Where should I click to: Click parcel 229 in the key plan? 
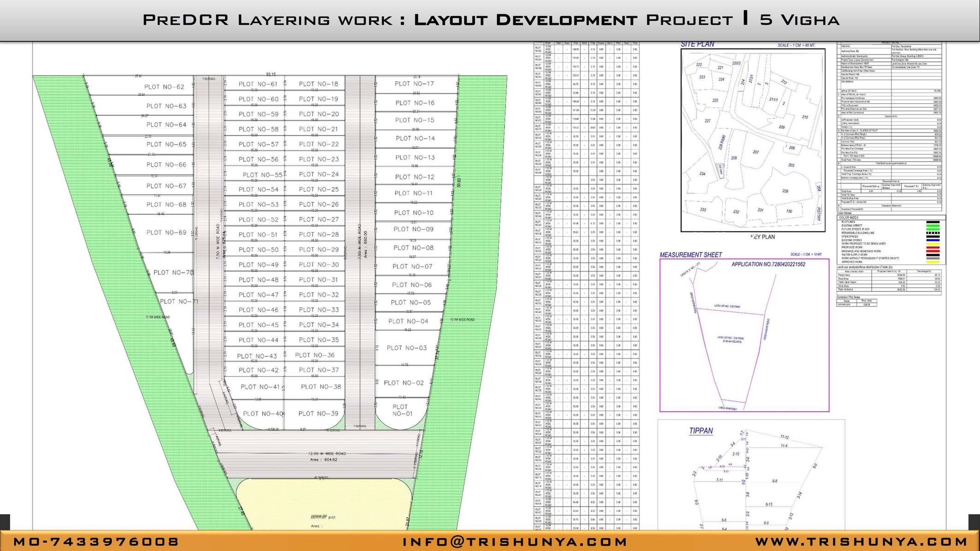click(x=785, y=190)
